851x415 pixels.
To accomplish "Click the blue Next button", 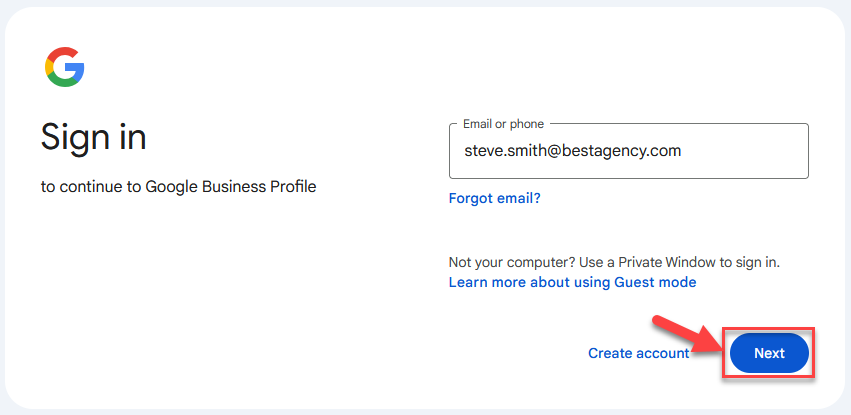I will (x=769, y=353).
